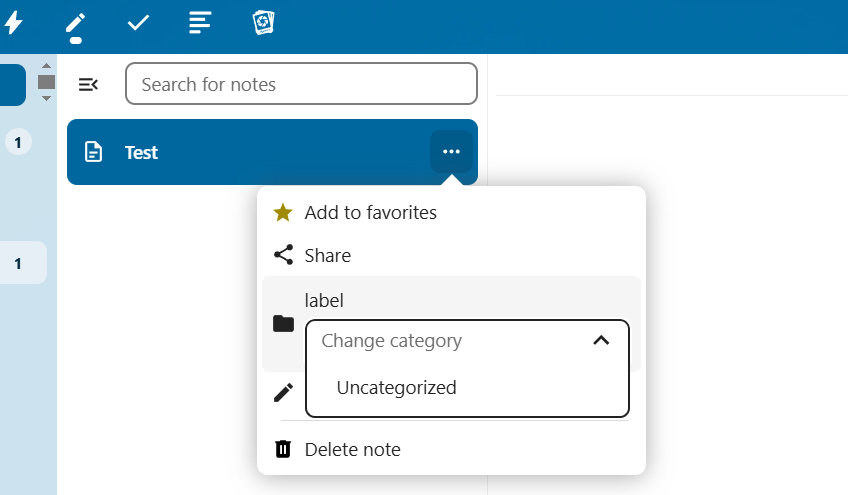Click the Change category combo box field
This screenshot has width=848, height=495.
coord(450,341)
